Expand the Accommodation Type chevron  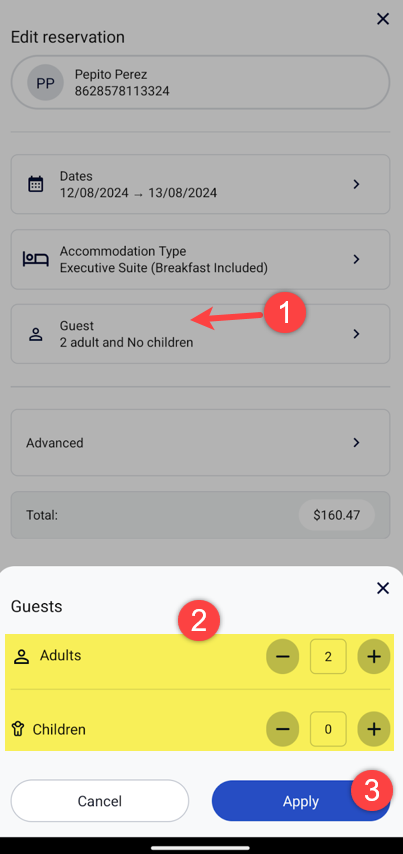(x=356, y=259)
